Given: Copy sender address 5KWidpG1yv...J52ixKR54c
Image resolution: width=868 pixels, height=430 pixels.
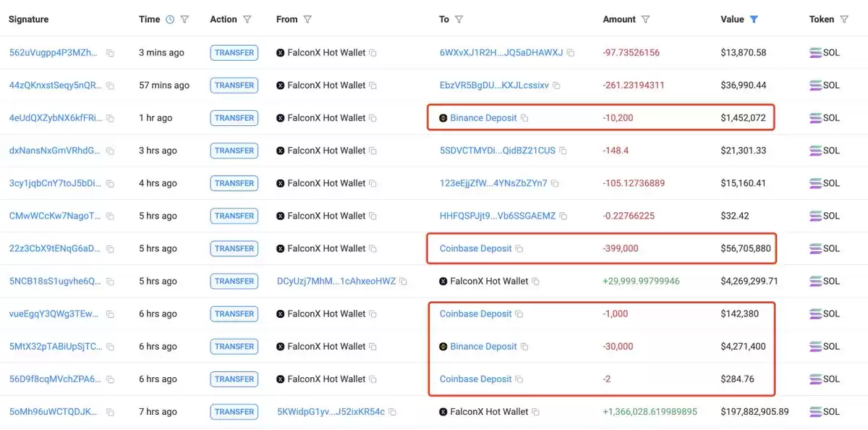Looking at the screenshot, I should pos(392,412).
